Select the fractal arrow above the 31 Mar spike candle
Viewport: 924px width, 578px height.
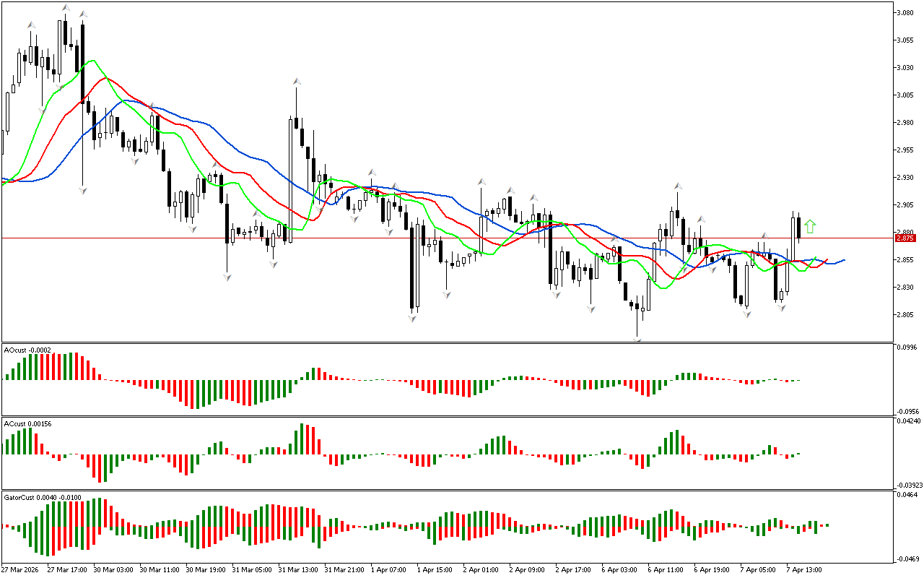(296, 82)
